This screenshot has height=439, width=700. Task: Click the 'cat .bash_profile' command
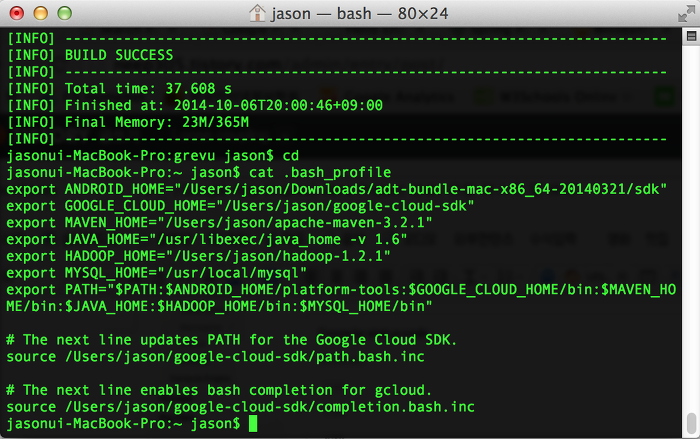(320, 172)
